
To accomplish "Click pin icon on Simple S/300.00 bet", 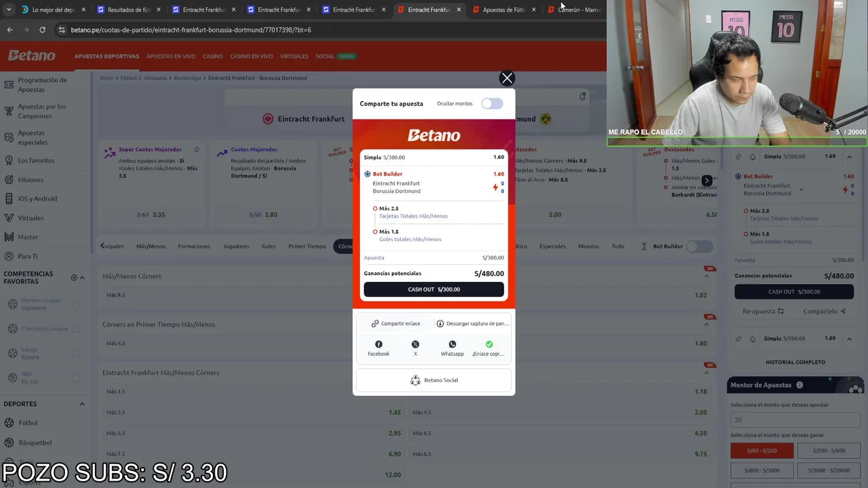I will click(738, 157).
